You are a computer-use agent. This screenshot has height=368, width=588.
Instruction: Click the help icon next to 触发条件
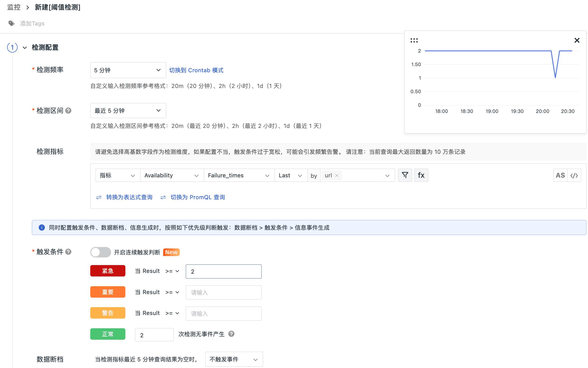(69, 252)
